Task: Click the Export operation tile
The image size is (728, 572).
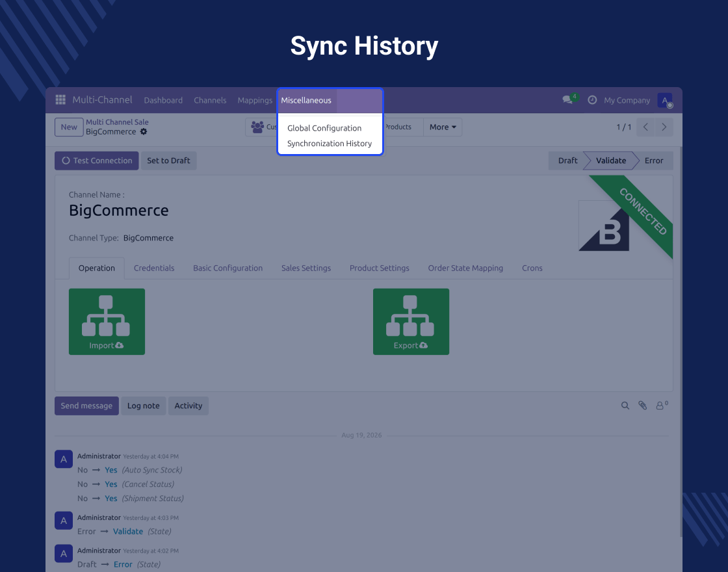Action: (x=411, y=322)
